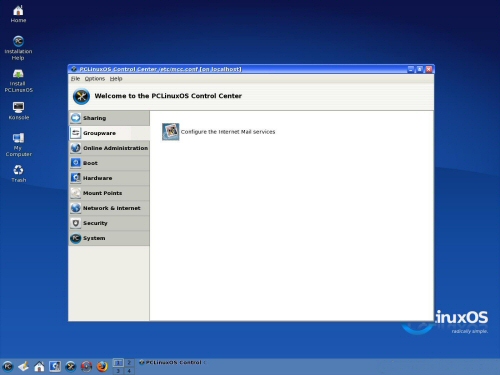Maximize the Control Center window

coord(420,69)
